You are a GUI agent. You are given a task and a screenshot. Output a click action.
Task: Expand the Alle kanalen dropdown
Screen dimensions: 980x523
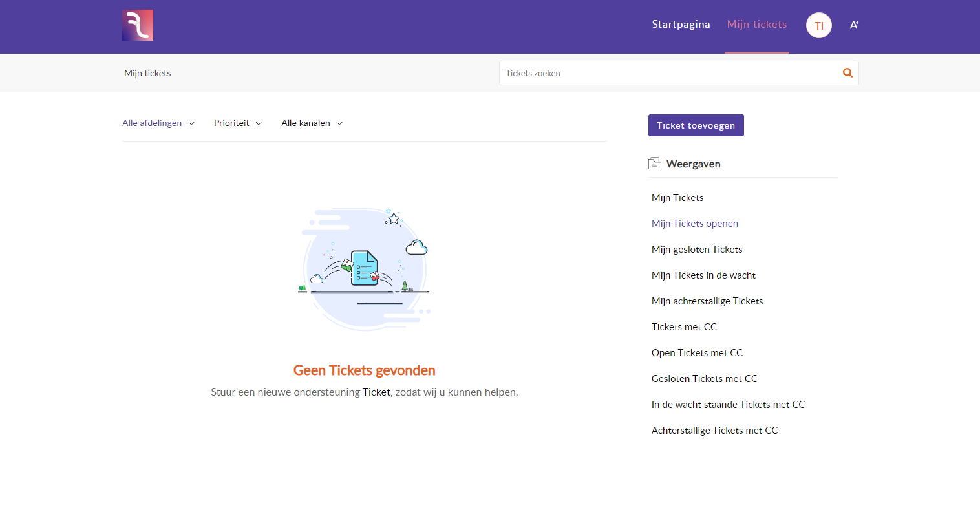click(312, 123)
